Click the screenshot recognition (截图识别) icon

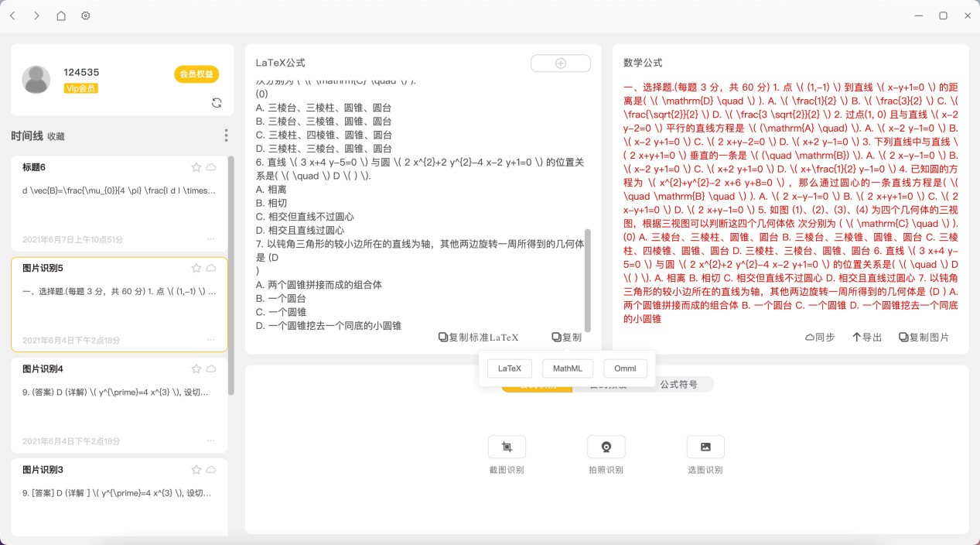507,447
